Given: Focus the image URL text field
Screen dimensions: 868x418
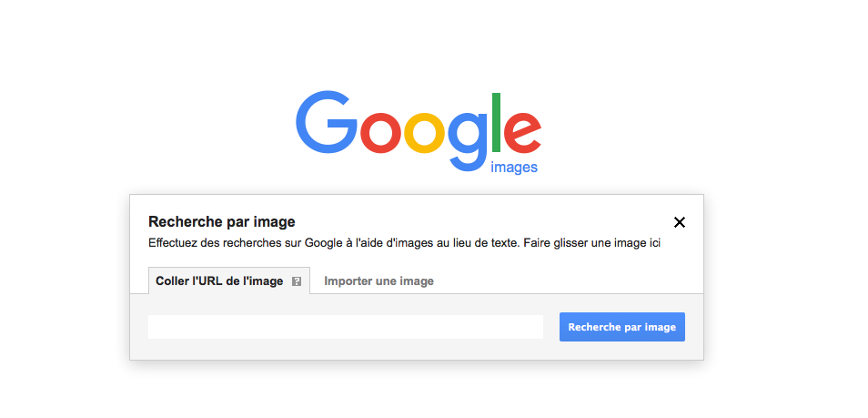Looking at the screenshot, I should [x=345, y=327].
